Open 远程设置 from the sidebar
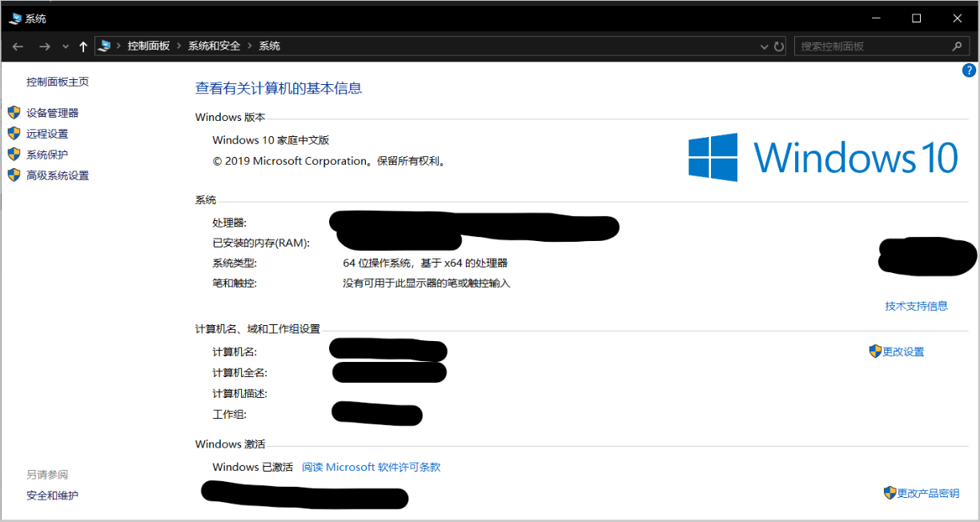Image resolution: width=980 pixels, height=522 pixels. pos(47,134)
